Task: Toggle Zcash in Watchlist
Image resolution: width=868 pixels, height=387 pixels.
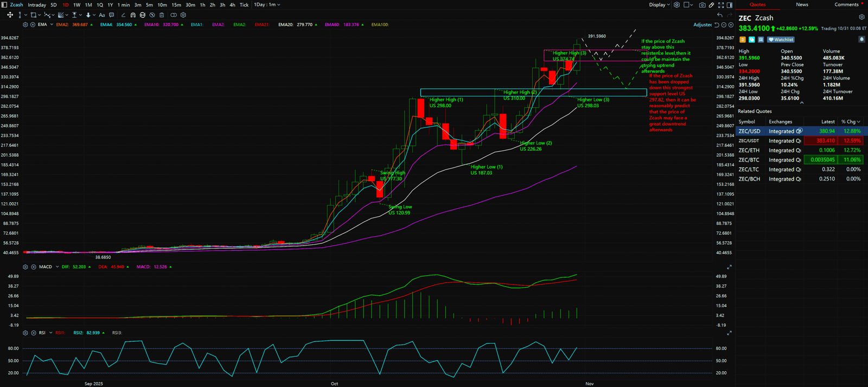Action: [x=781, y=40]
